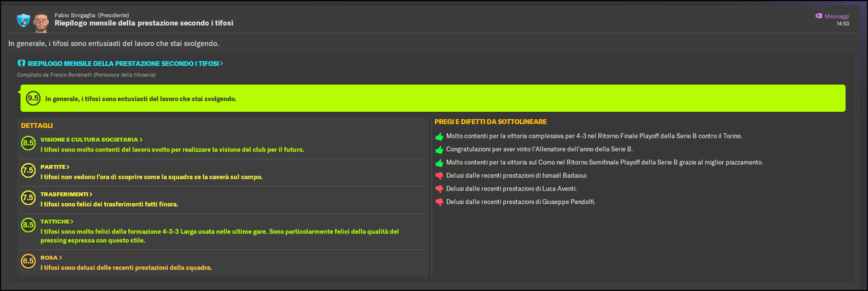868x291 pixels.
Task: Click thumbs-down icon for Luca Aventi
Action: coord(439,189)
